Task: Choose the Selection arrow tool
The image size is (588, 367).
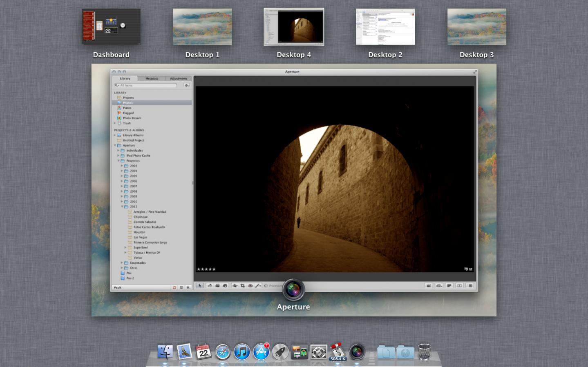Action: pos(200,286)
